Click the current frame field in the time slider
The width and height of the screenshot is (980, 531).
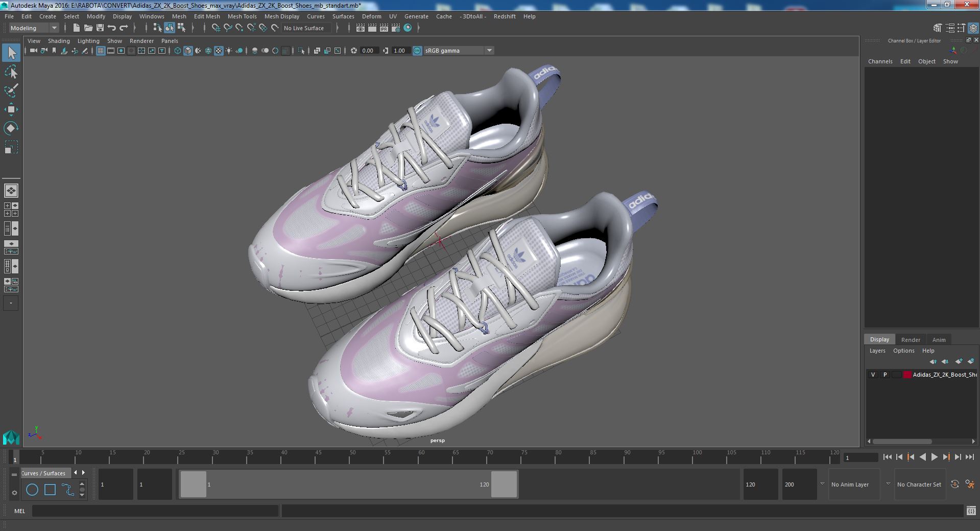coord(860,458)
